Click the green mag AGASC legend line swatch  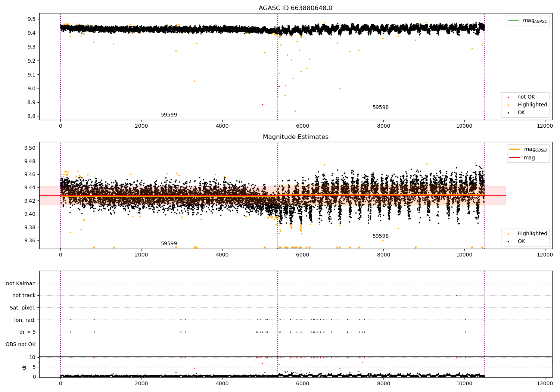click(x=514, y=21)
